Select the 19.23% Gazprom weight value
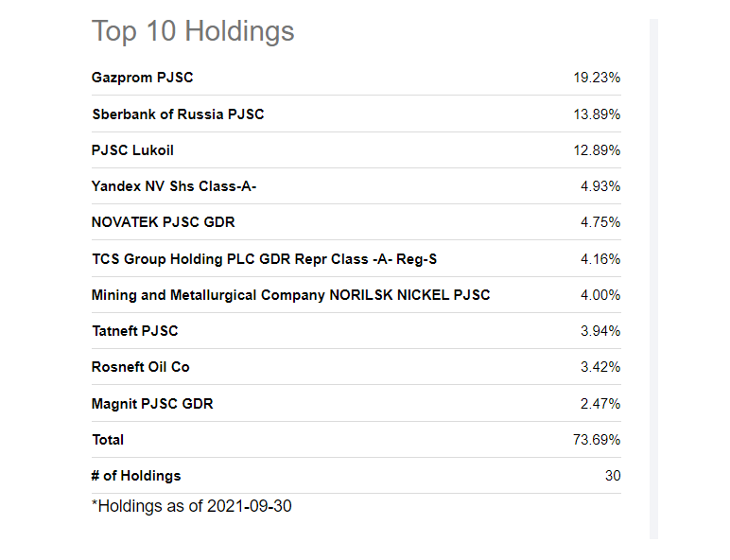Image resolution: width=730 pixels, height=560 pixels. [x=597, y=78]
